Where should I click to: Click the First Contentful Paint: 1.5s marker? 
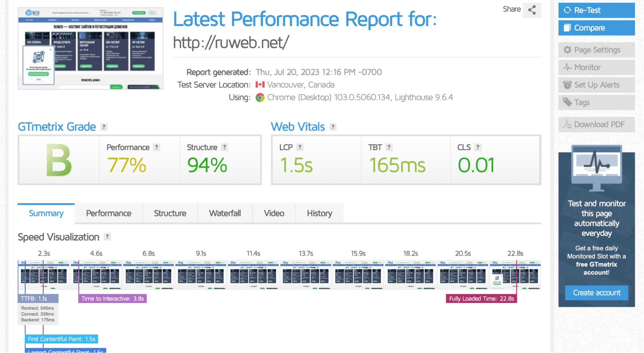62,339
